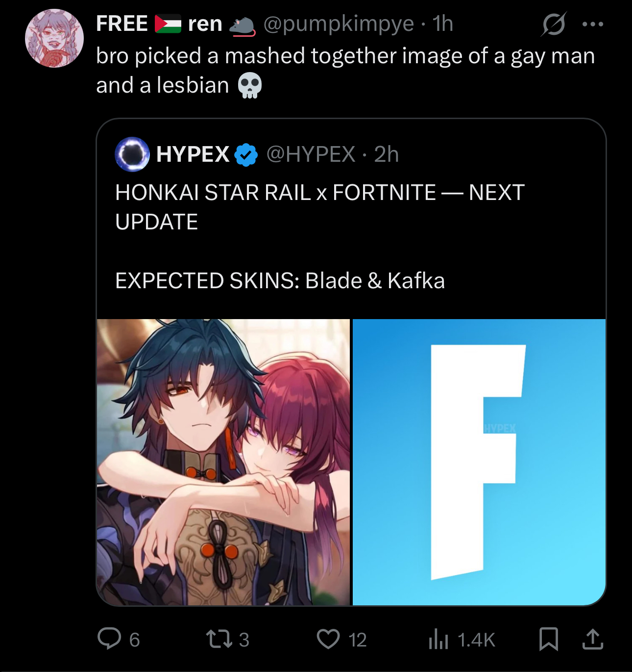The width and height of the screenshot is (632, 672).
Task: Open the three-dot more options menu
Action: pyautogui.click(x=593, y=24)
